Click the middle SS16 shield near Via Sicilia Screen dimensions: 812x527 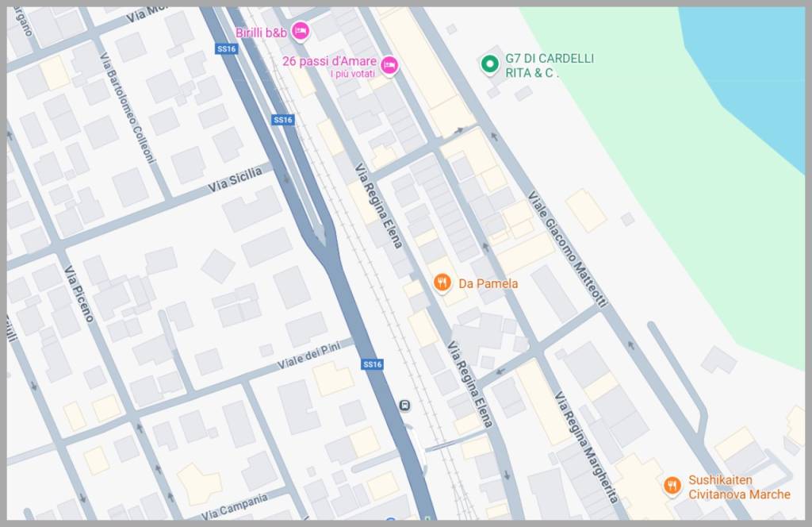click(x=283, y=120)
